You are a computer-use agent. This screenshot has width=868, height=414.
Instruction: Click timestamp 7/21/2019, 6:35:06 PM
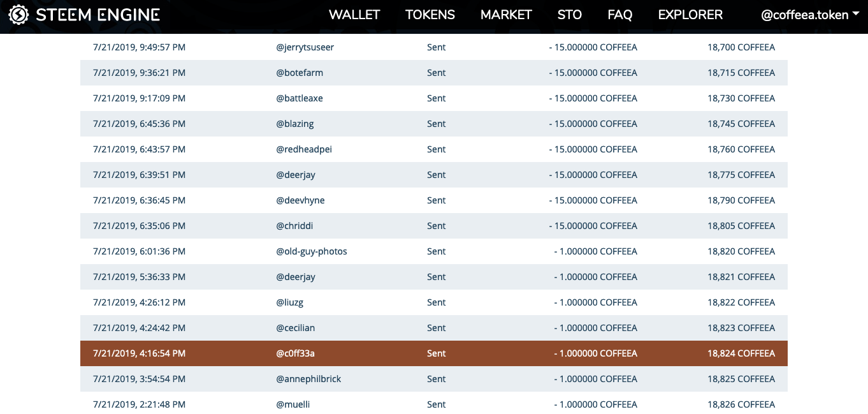pos(139,226)
